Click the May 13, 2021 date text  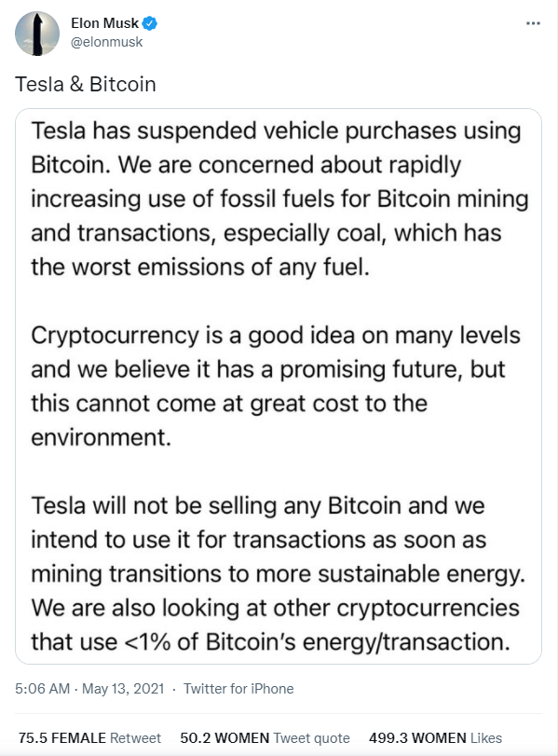coord(123,689)
